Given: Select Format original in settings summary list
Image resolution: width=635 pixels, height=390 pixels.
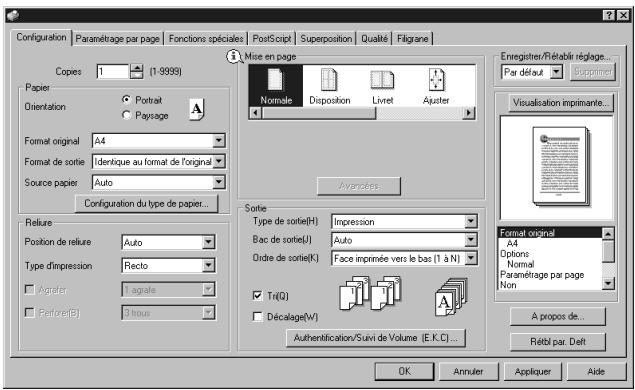Looking at the screenshot, I should (x=550, y=232).
